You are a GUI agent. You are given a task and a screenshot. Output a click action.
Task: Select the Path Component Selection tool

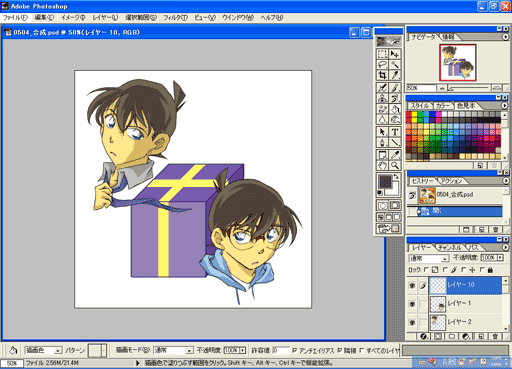(382, 132)
